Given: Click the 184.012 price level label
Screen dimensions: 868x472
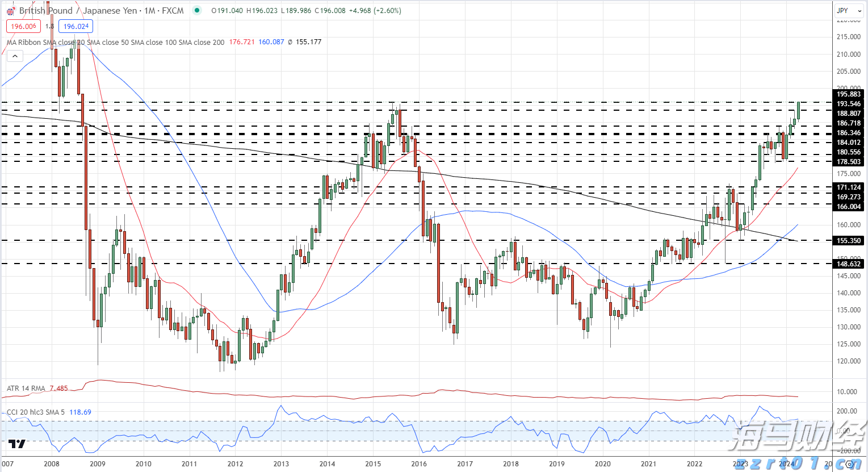Looking at the screenshot, I should coord(849,143).
